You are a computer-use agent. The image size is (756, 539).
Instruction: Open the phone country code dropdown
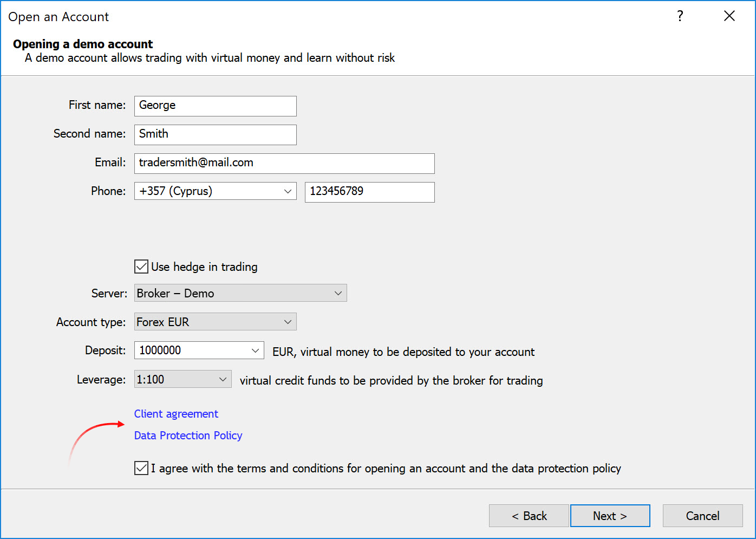point(288,191)
